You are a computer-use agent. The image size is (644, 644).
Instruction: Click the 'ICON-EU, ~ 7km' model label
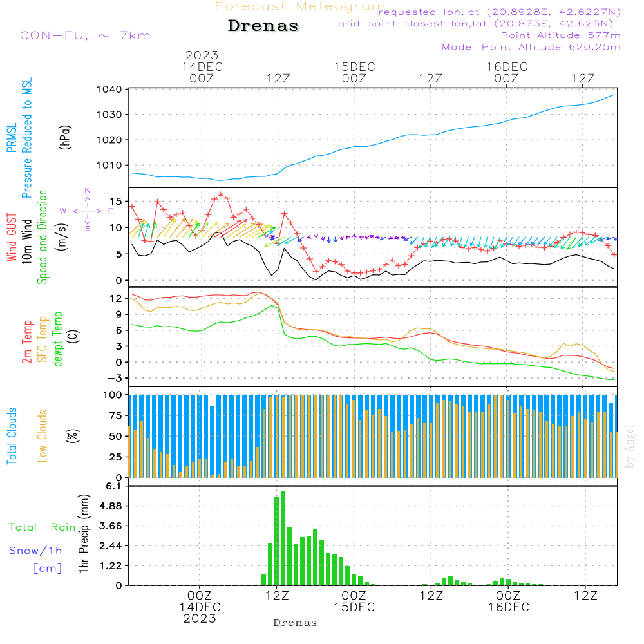pyautogui.click(x=83, y=35)
